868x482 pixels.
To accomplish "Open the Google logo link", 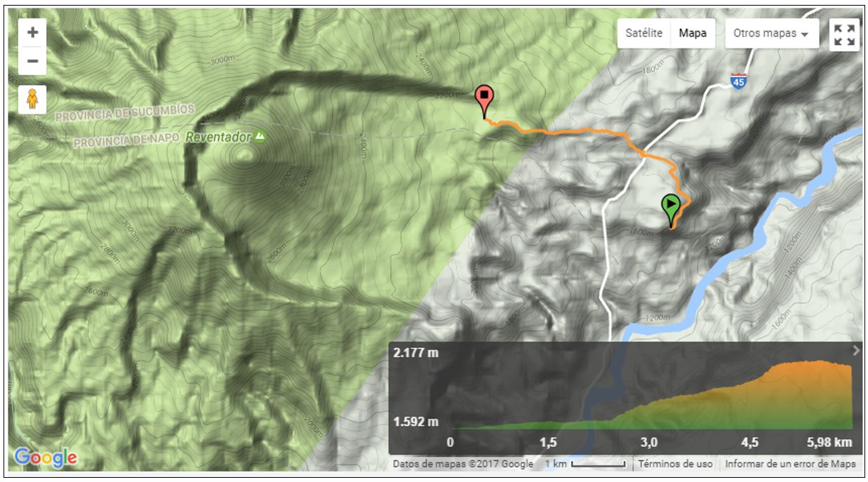I will tap(46, 458).
